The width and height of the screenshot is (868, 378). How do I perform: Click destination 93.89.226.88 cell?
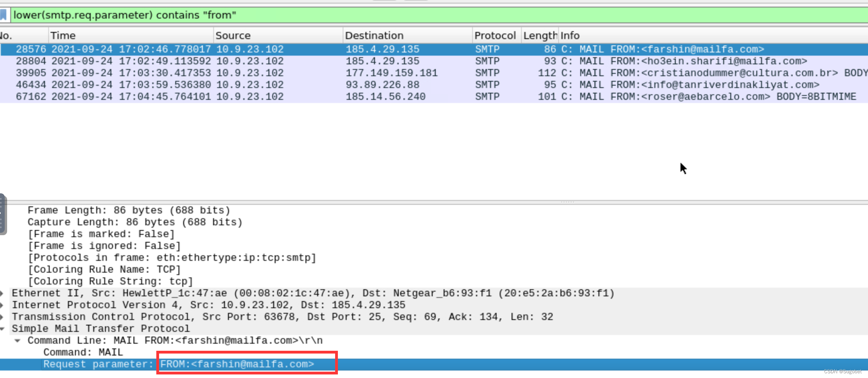[x=382, y=85]
